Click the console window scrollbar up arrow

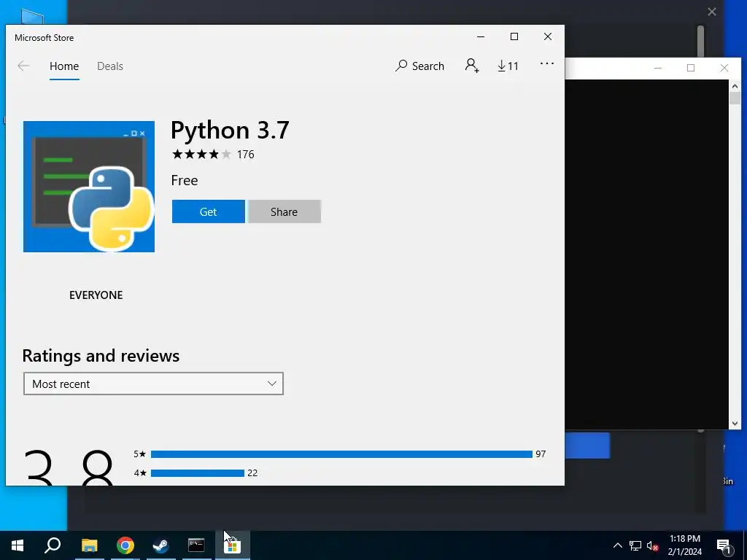coord(735,86)
